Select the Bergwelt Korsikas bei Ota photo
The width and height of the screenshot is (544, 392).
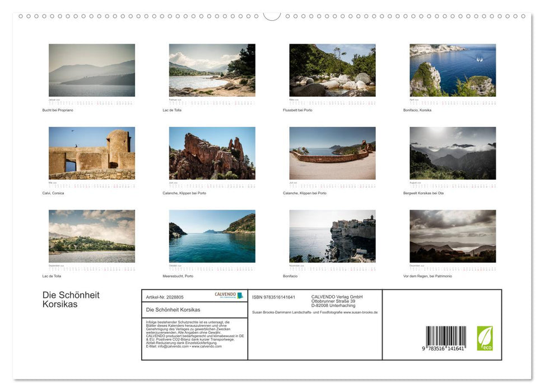click(x=453, y=153)
